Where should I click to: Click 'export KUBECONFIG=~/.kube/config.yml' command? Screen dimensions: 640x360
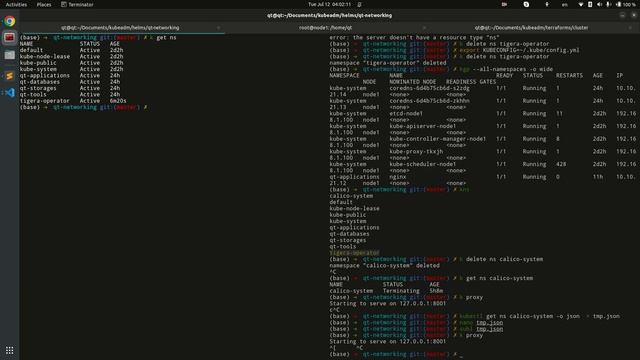(519, 50)
